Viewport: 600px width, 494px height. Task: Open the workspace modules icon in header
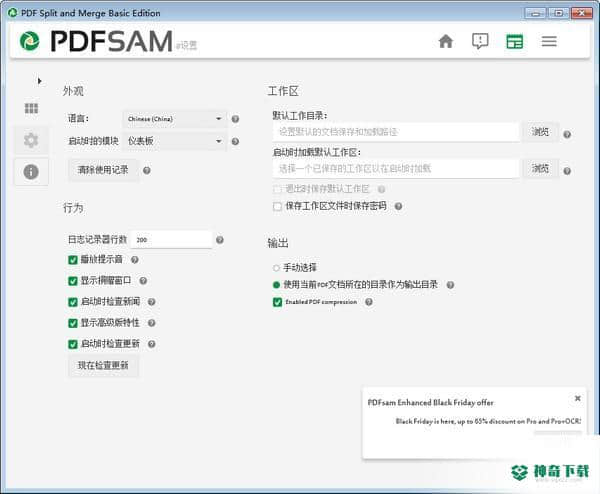[x=514, y=41]
